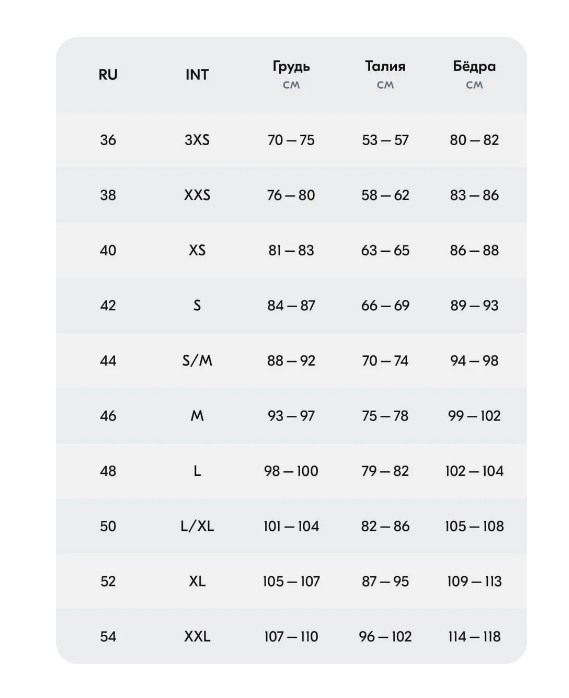Click hips value 99 – 102

click(474, 416)
